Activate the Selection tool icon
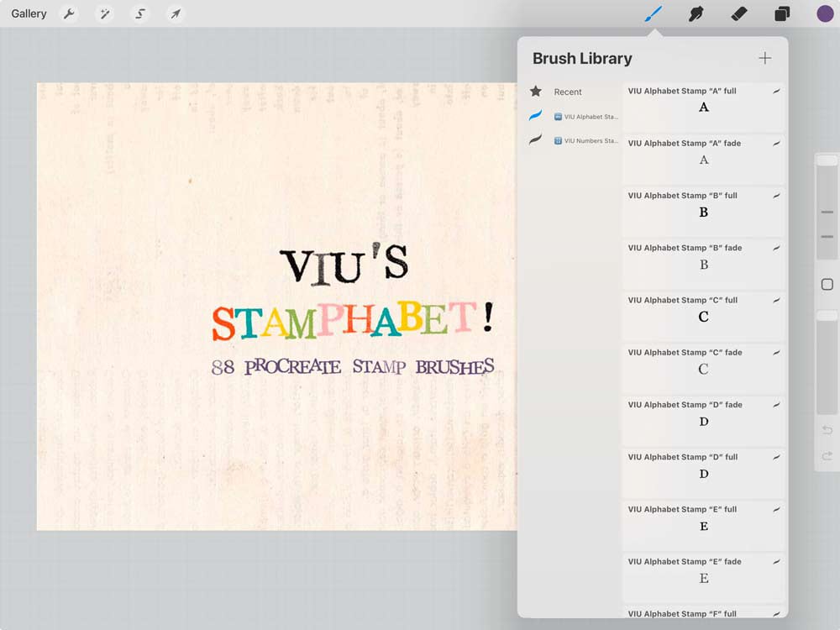840x630 pixels. point(140,13)
